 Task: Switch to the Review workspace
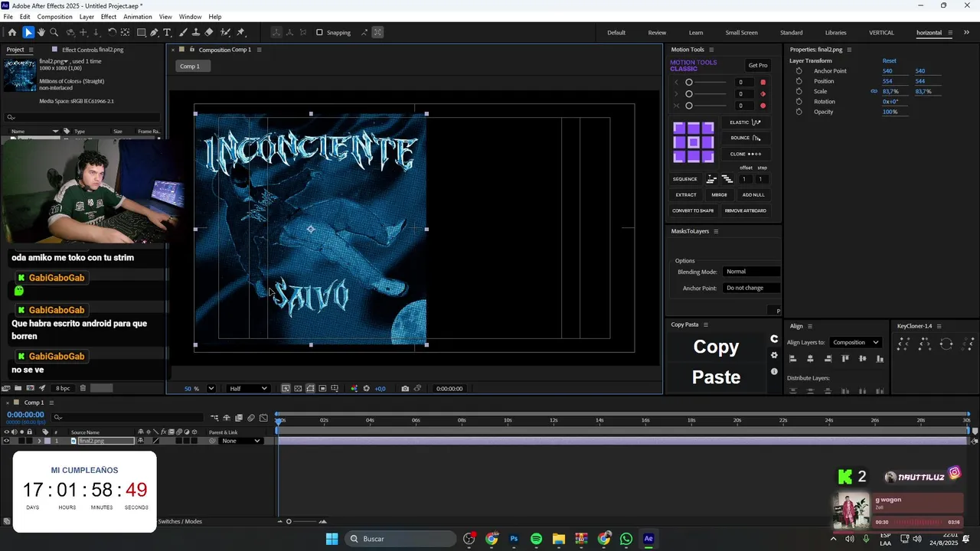[x=657, y=33]
